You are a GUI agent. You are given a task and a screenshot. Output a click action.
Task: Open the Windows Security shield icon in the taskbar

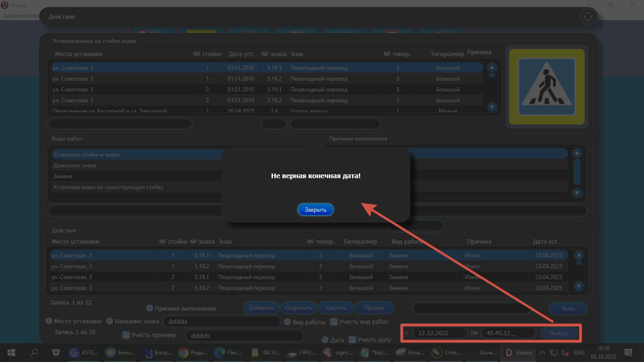56,353
